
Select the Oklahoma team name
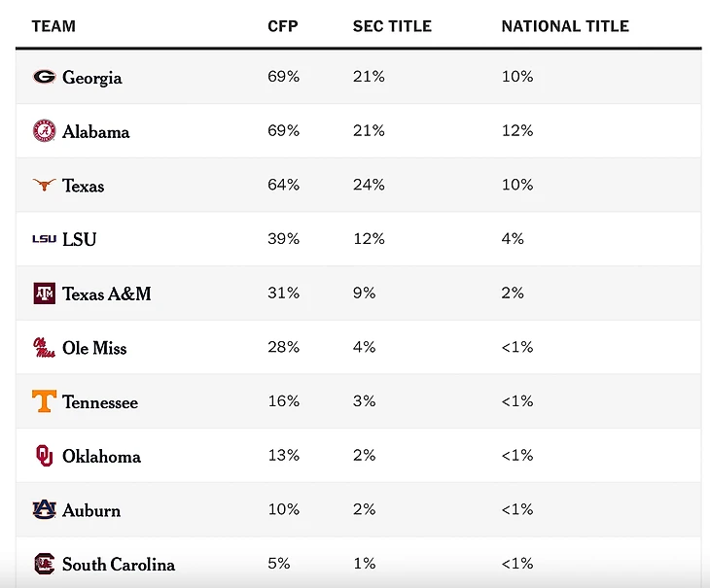(x=101, y=456)
